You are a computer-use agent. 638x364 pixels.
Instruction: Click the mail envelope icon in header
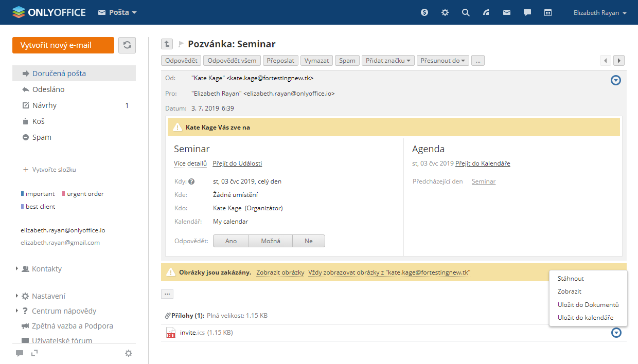point(507,13)
